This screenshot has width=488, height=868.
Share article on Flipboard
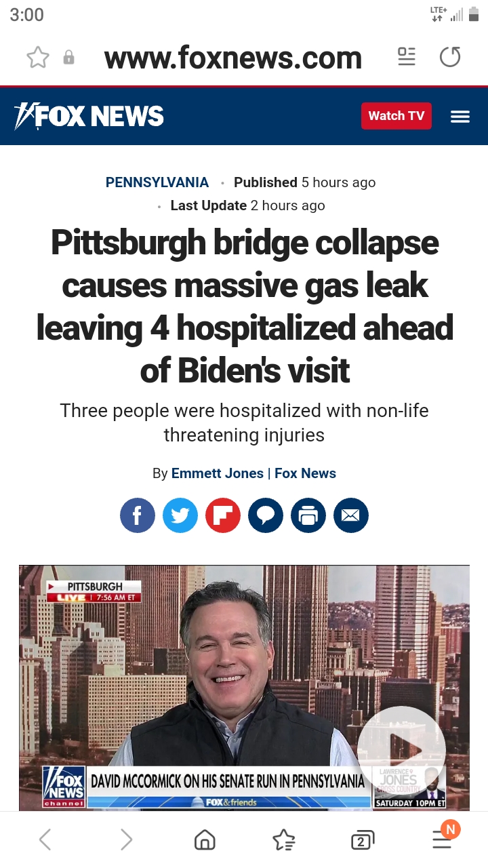[x=223, y=515]
